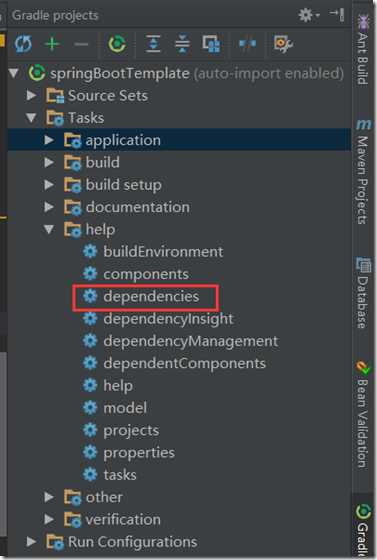Click the green plus Attach Gradle project icon
The height and width of the screenshot is (560, 377).
click(52, 44)
